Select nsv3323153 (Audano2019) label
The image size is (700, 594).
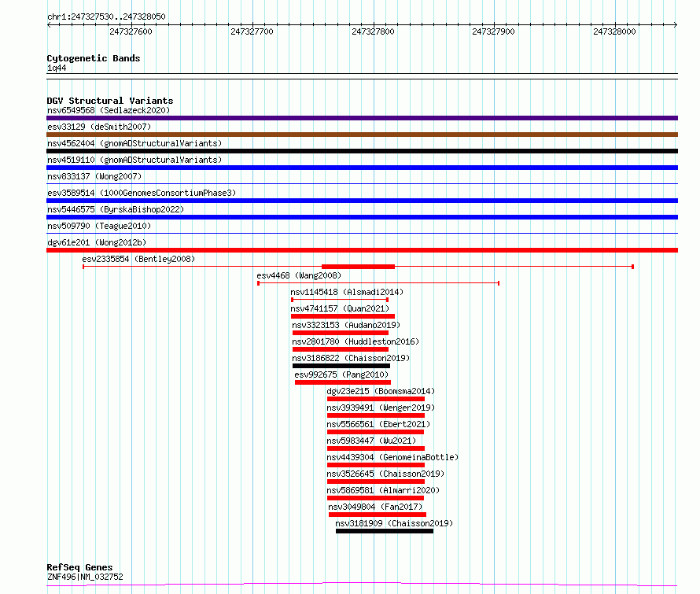tap(346, 325)
